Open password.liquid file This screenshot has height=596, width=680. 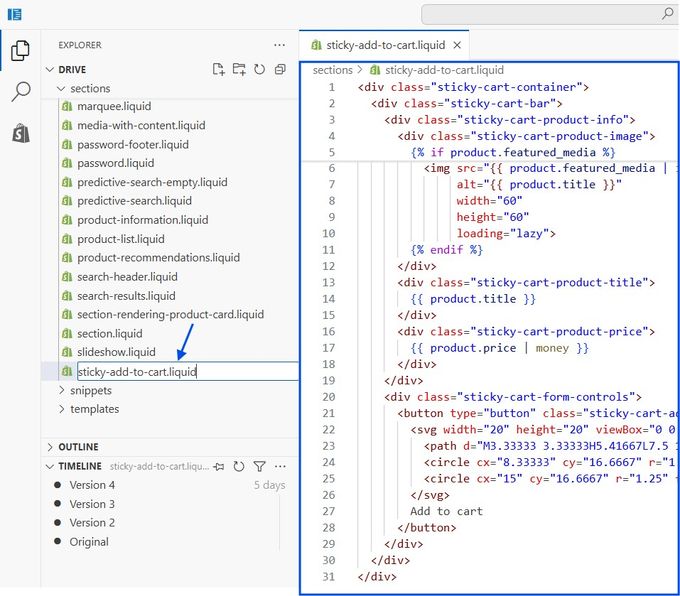pos(115,163)
